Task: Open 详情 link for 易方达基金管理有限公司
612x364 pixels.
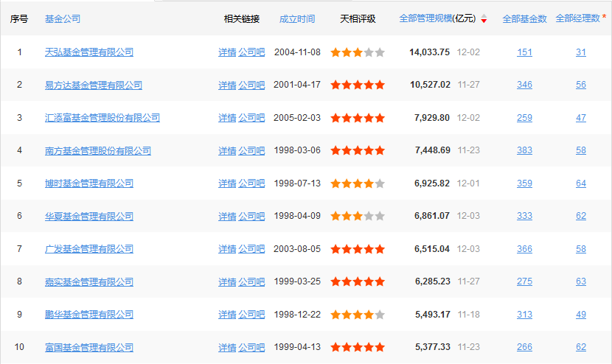Action: 227,85
